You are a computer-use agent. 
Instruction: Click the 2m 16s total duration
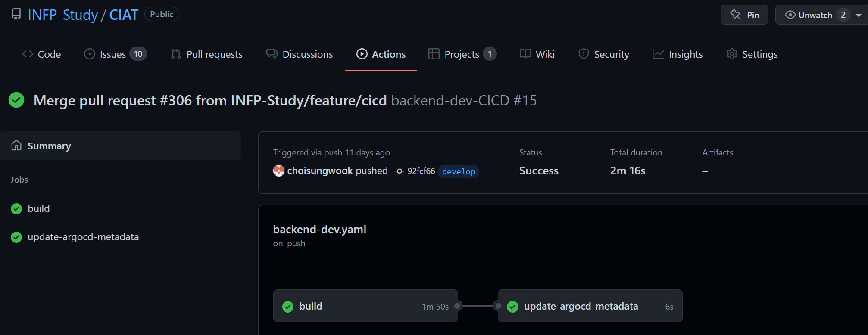tap(628, 171)
